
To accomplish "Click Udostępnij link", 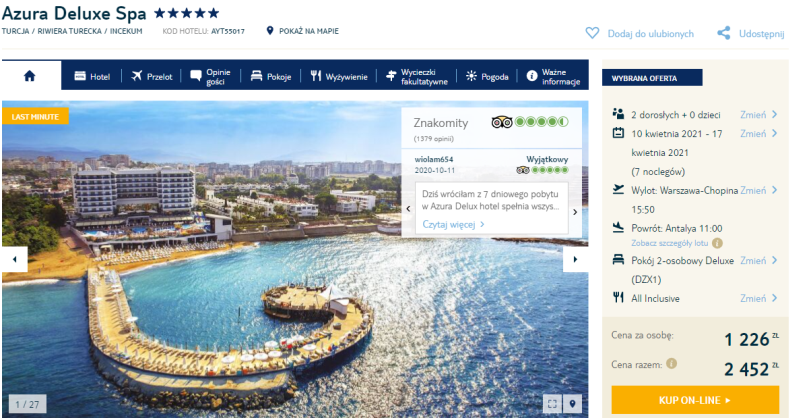I will [x=761, y=34].
